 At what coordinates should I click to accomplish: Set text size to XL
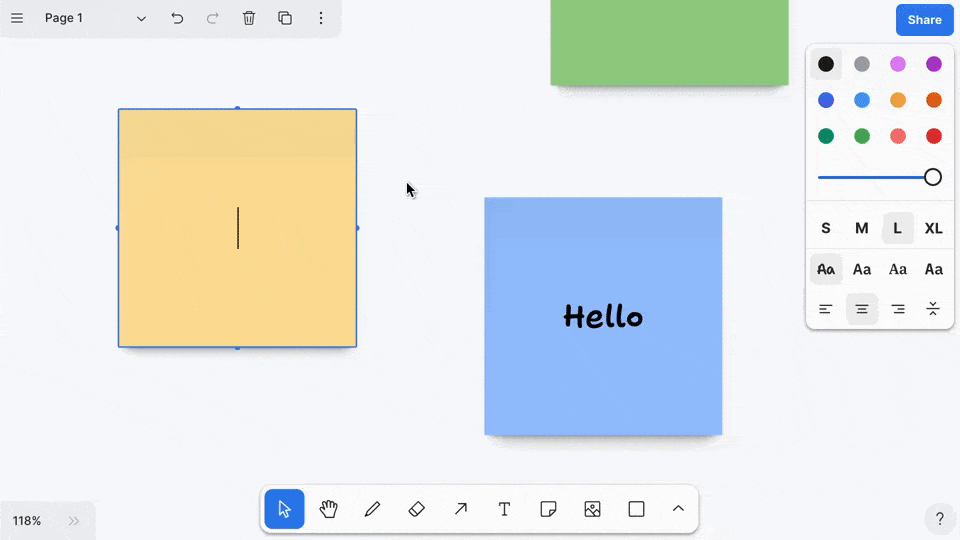tap(934, 228)
